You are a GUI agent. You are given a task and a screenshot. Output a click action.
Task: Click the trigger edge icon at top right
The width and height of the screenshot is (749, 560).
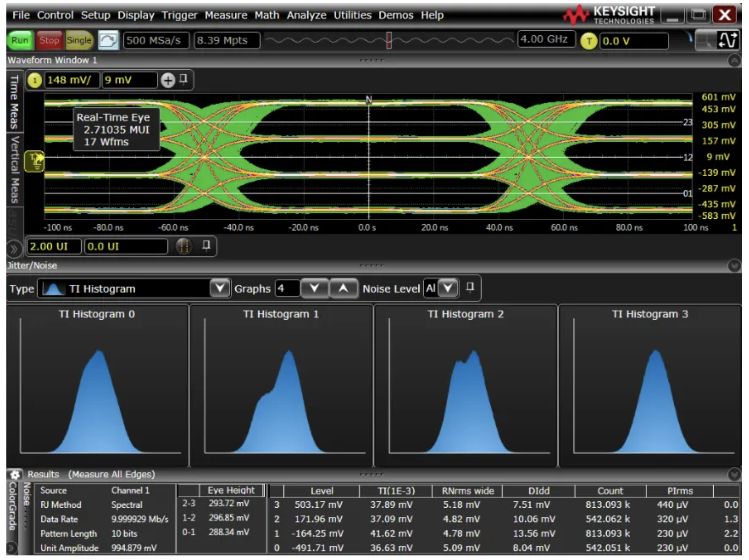point(727,40)
